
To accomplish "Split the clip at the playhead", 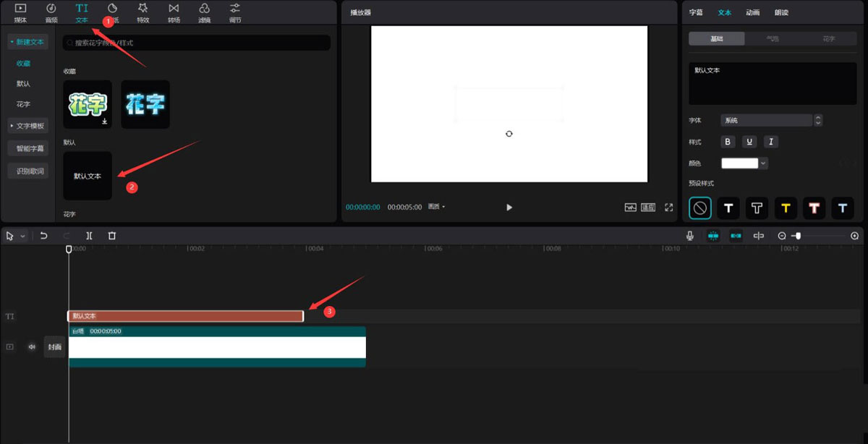I will (89, 236).
